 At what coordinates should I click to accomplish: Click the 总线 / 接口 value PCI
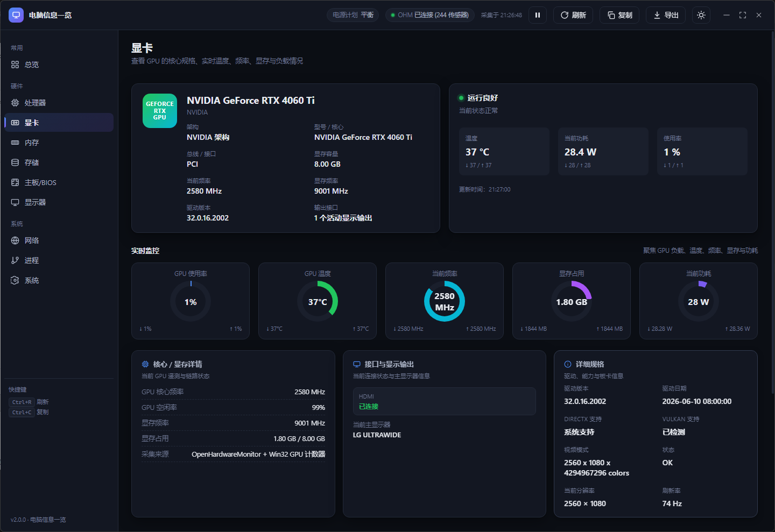(x=193, y=164)
